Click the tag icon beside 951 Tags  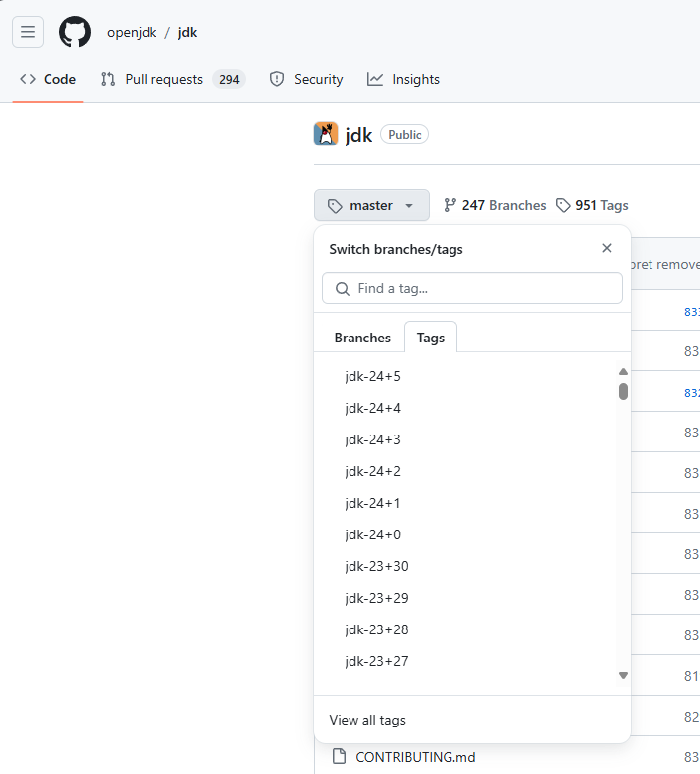(563, 205)
